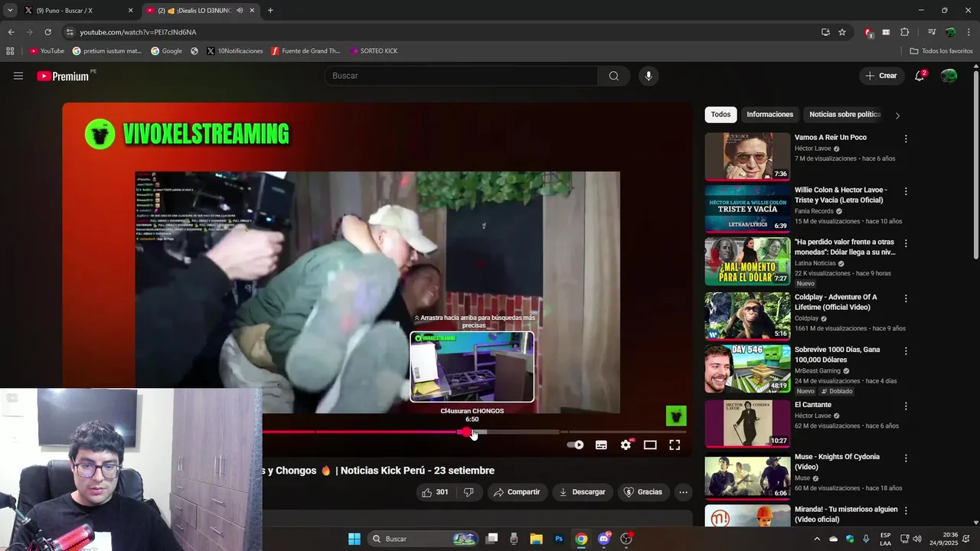Open Sobrevive 1000 Días video thumbnail
This screenshot has width=980, height=551.
(x=747, y=368)
